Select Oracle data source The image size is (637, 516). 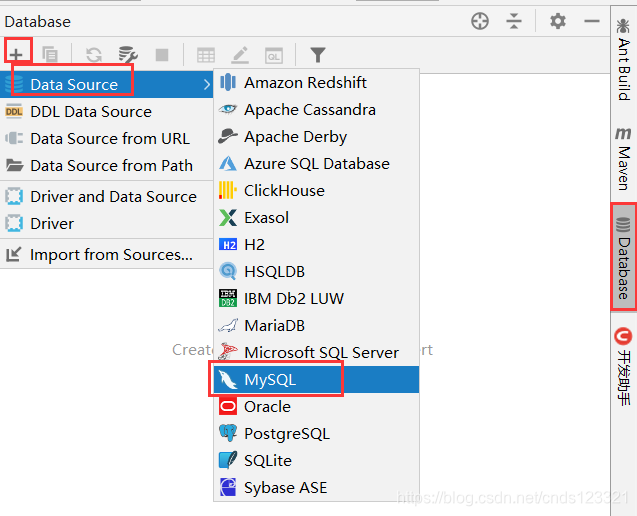[x=316, y=407]
